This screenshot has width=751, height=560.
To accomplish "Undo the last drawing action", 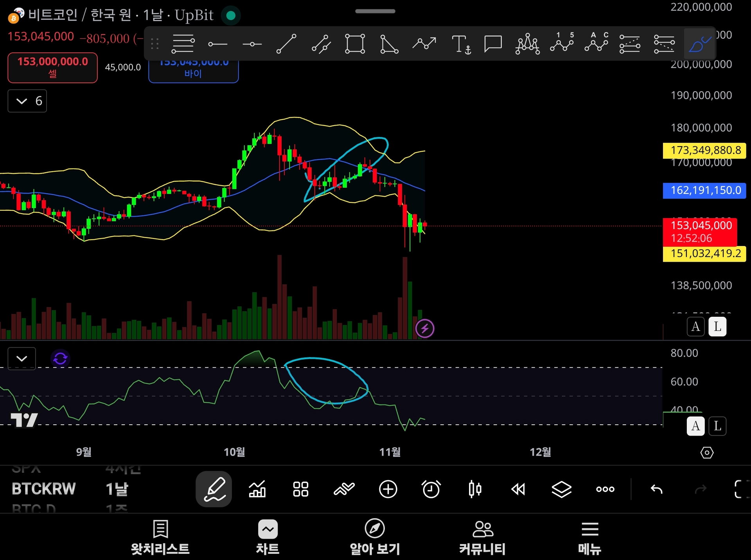I will coord(656,489).
